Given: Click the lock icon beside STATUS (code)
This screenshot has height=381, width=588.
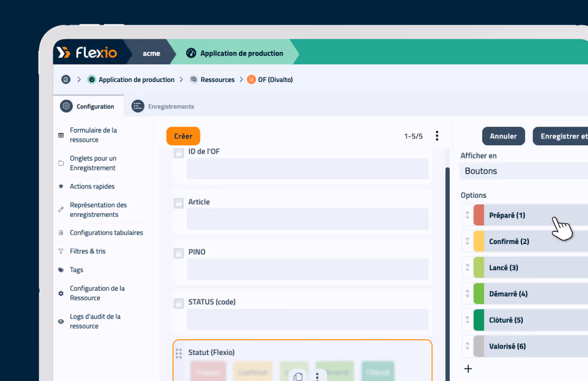Looking at the screenshot, I should pos(179,303).
